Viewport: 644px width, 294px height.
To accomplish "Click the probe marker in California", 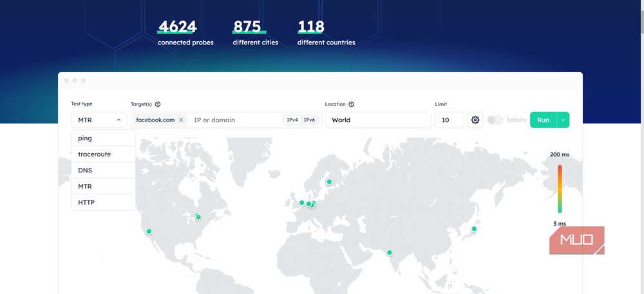I will (x=149, y=231).
